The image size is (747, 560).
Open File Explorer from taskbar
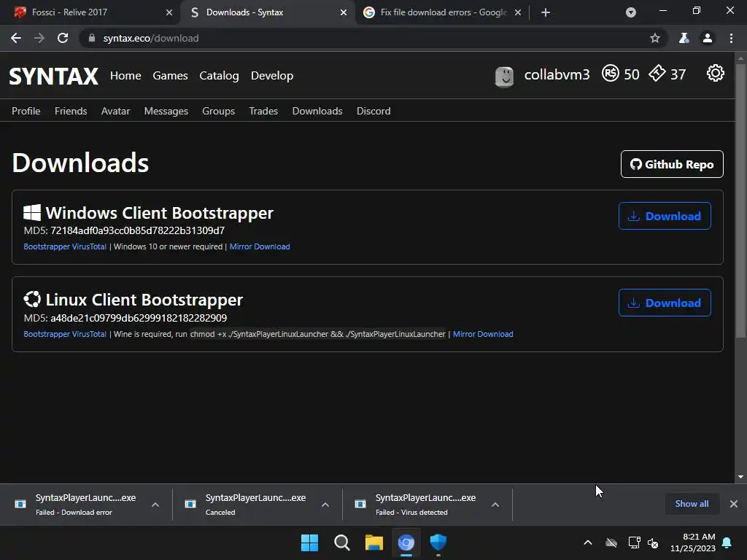[x=374, y=542]
